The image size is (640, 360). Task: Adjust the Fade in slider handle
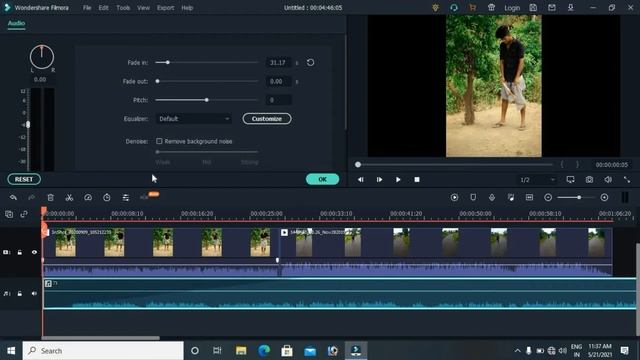pos(167,62)
